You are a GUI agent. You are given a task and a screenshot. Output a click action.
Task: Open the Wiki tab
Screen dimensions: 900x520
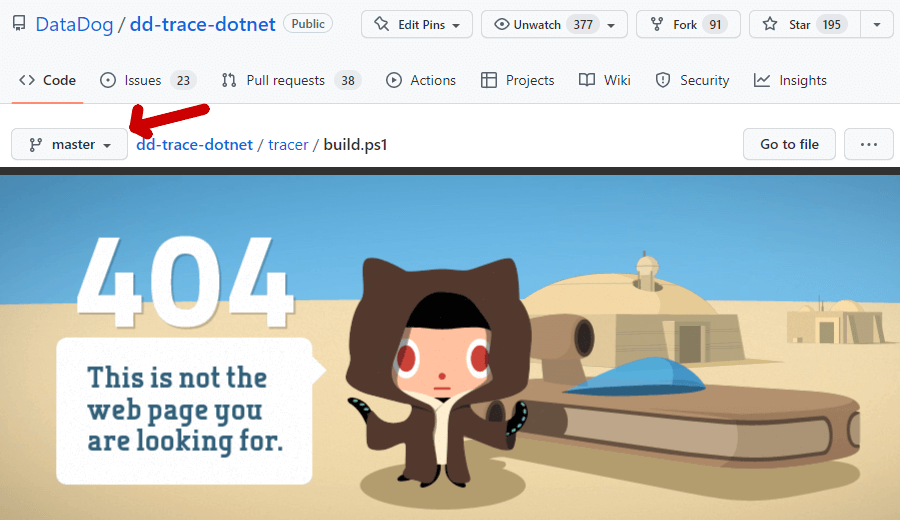(x=605, y=80)
